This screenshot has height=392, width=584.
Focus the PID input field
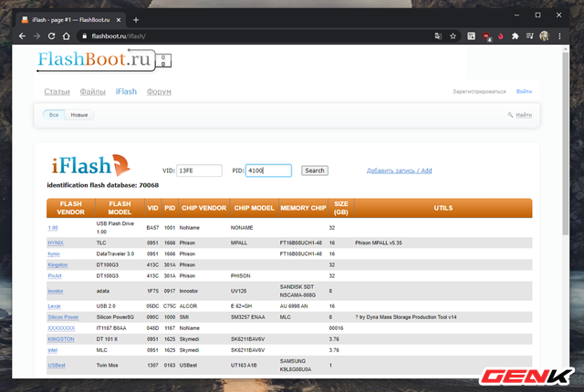[x=268, y=170]
